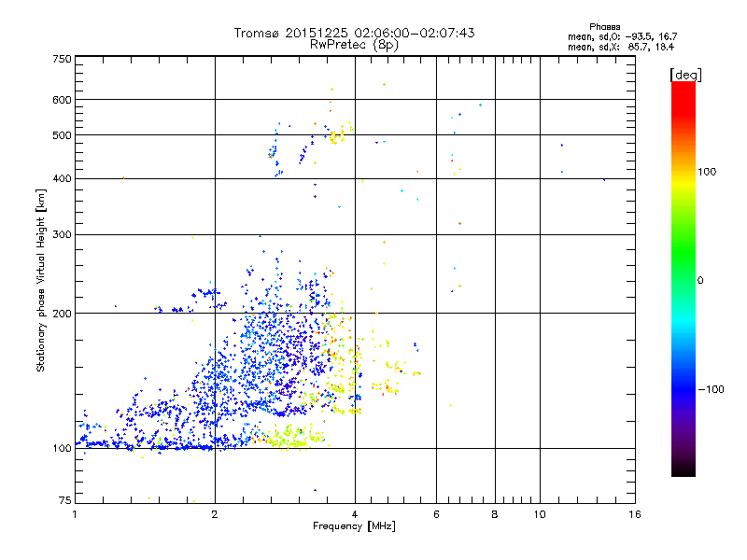Image resolution: width=747 pixels, height=560 pixels.
Task: Click the black bottom of the colorbar
Action: pyautogui.click(x=684, y=469)
